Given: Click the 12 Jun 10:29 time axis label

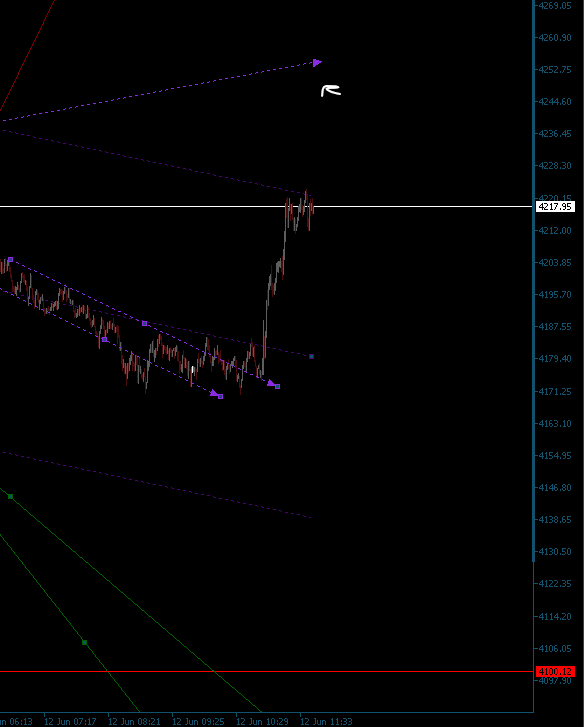Looking at the screenshot, I should click(262, 722).
